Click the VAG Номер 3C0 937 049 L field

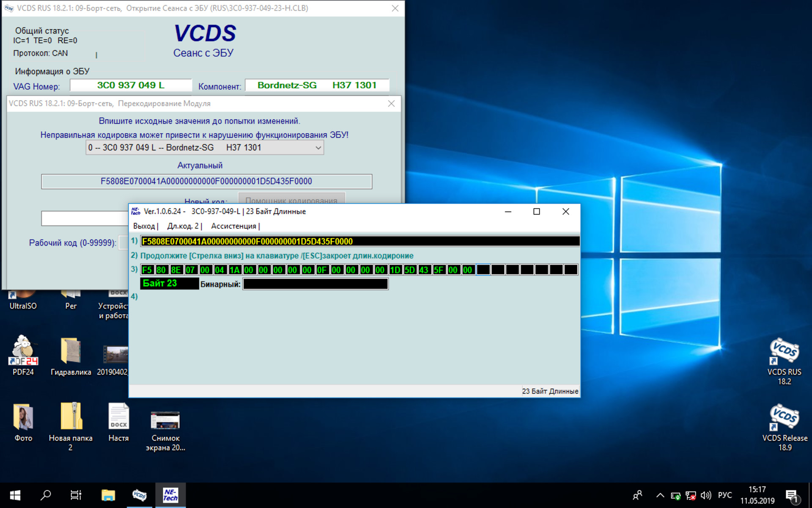(x=131, y=85)
